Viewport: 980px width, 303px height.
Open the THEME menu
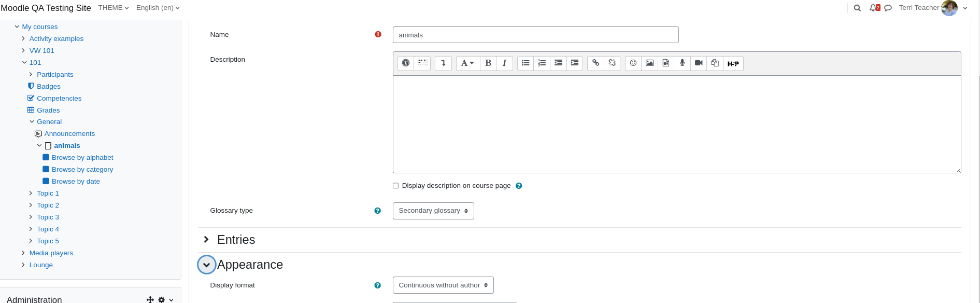tap(113, 8)
